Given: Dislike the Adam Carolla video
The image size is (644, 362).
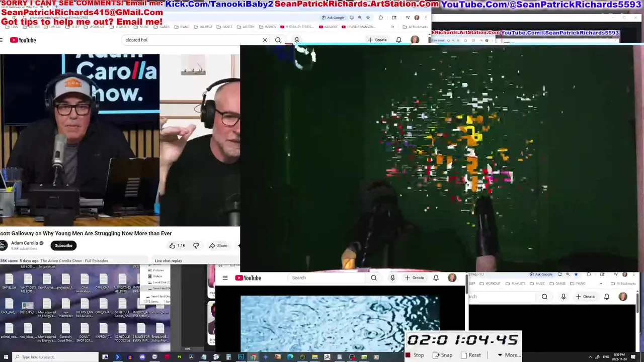Looking at the screenshot, I should click(196, 245).
